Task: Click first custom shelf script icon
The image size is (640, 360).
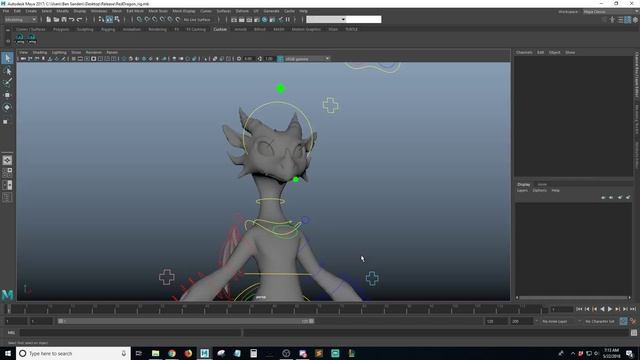Action: pyautogui.click(x=20, y=39)
